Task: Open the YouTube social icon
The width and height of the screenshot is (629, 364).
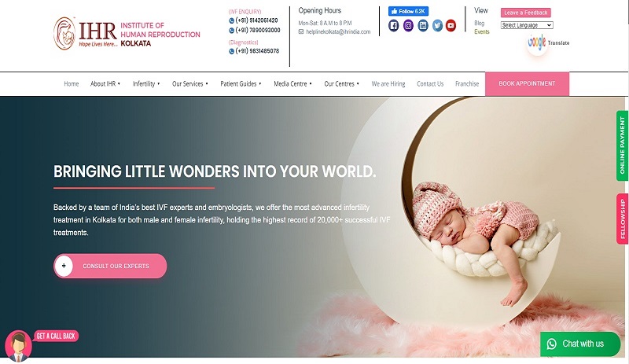Action: coord(451,26)
